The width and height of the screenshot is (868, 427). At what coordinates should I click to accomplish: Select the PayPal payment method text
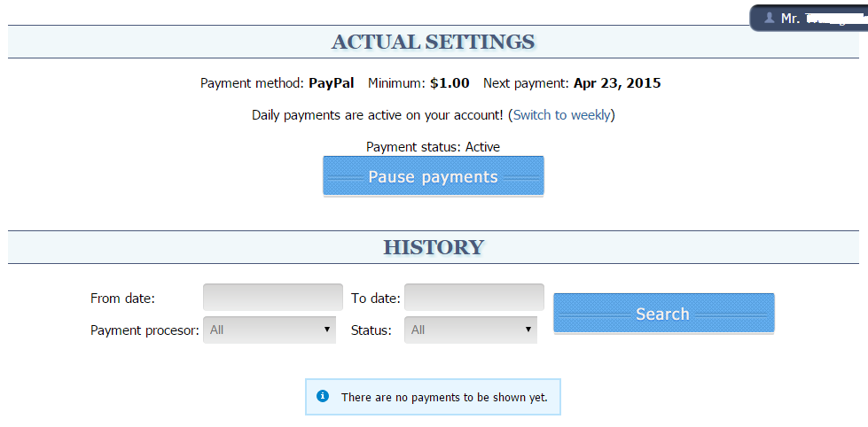(331, 83)
